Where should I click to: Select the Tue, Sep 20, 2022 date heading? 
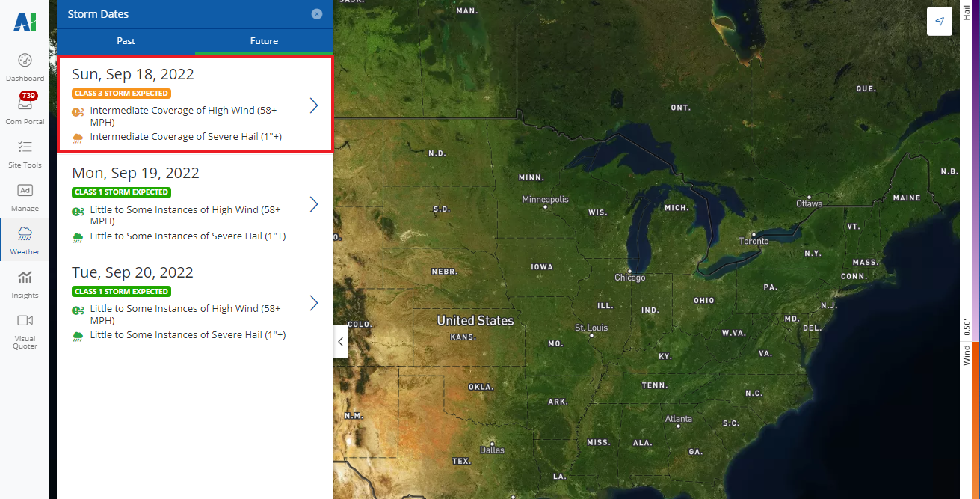[x=132, y=272]
